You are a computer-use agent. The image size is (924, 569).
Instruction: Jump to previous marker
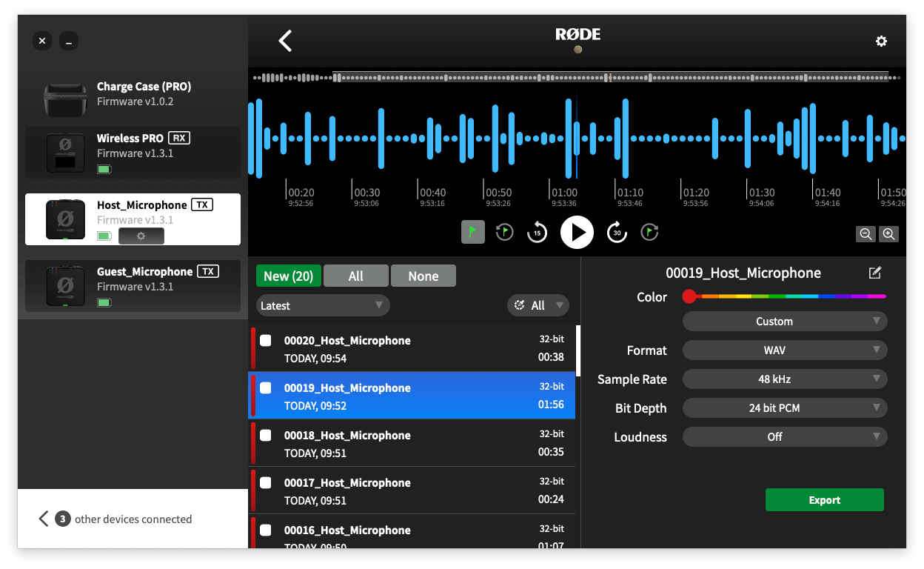pos(504,232)
